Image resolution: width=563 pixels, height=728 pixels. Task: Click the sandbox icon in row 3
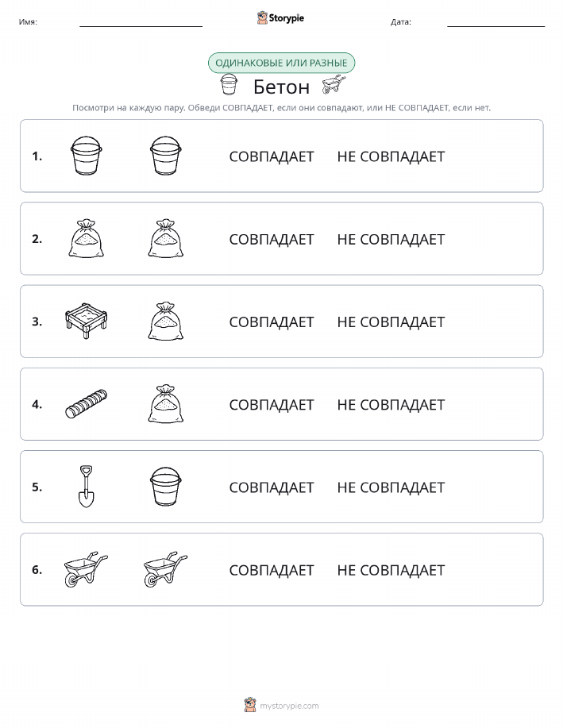click(x=87, y=322)
